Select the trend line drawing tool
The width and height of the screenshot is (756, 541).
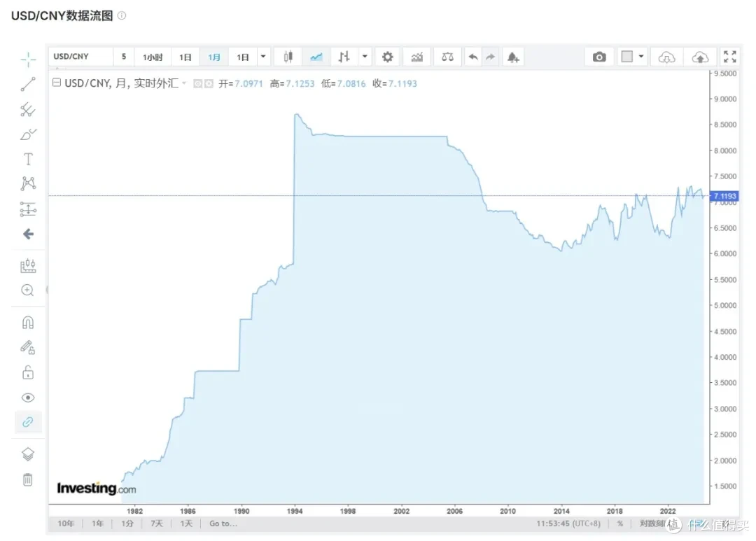pos(28,85)
